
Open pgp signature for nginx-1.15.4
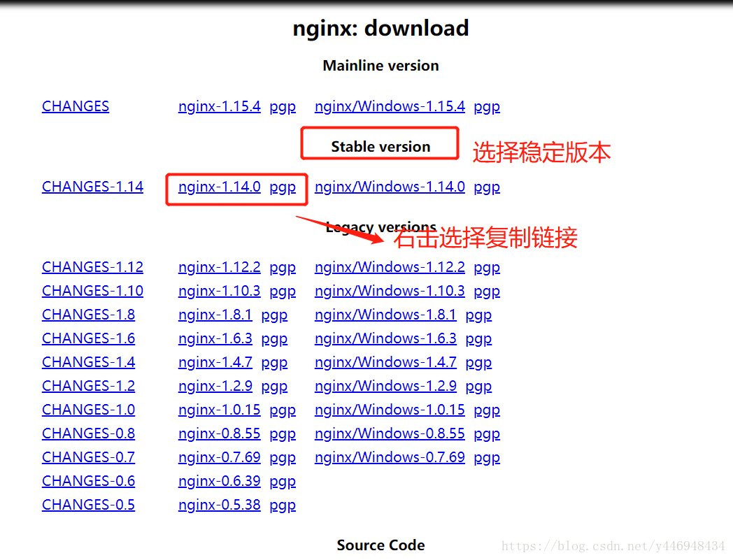[283, 108]
